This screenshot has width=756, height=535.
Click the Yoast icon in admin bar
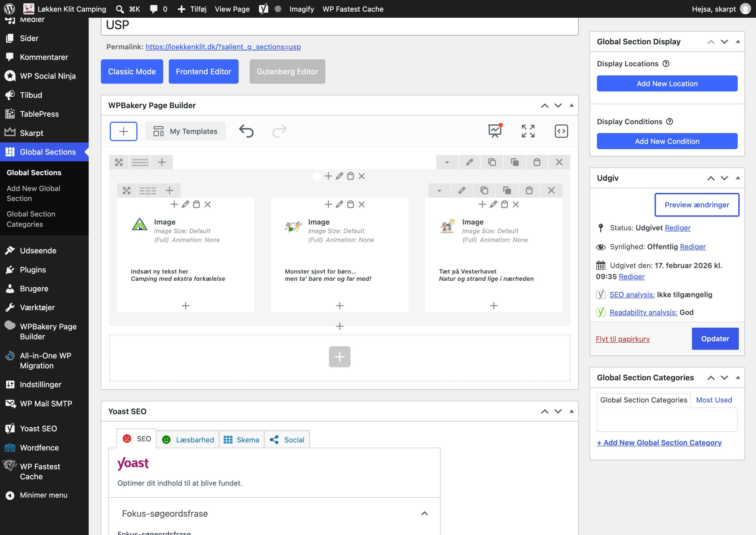click(263, 9)
